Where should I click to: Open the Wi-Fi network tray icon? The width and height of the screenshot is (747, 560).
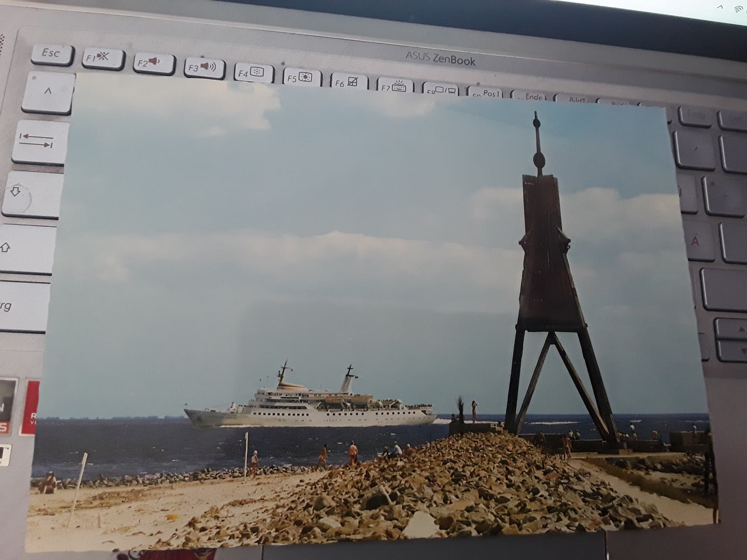pyautogui.click(x=738, y=10)
